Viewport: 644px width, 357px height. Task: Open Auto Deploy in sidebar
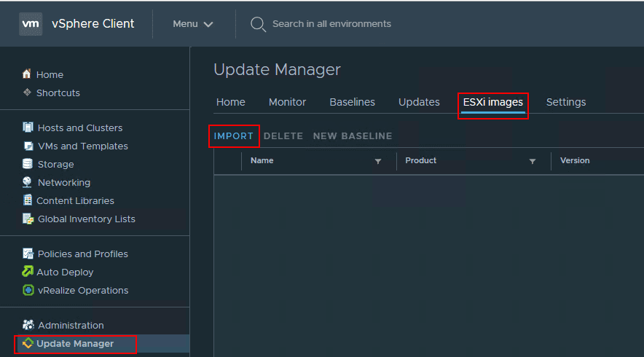[x=65, y=272]
